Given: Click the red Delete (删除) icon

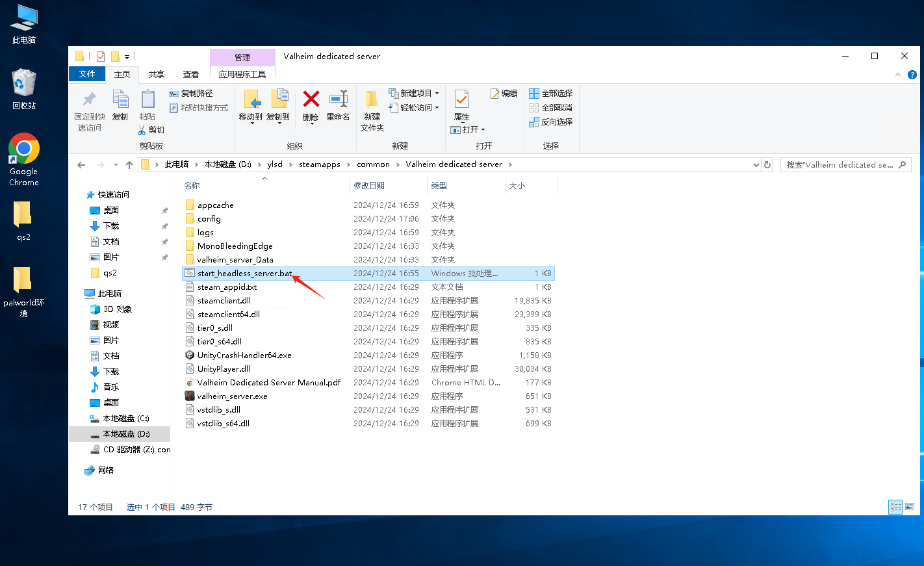Looking at the screenshot, I should [311, 99].
